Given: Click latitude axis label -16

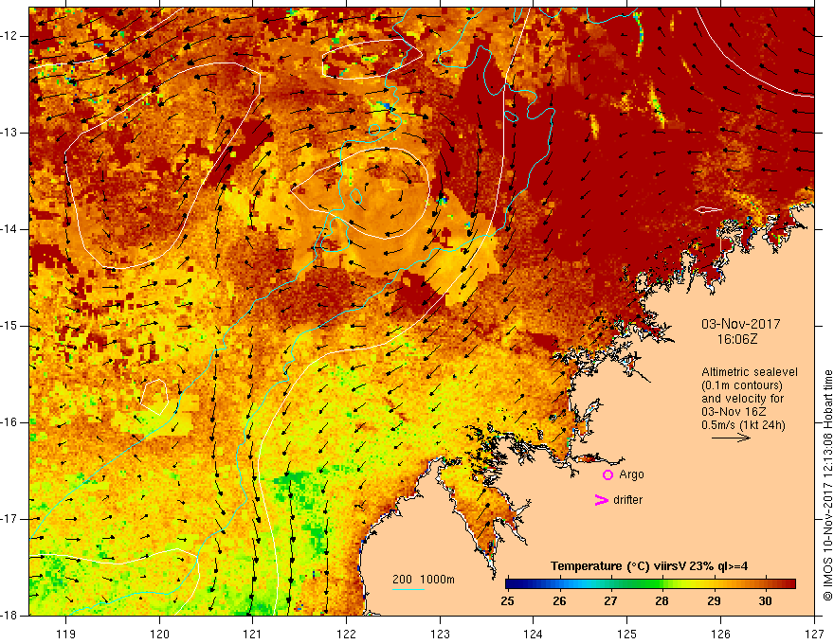Looking at the screenshot, I should (9, 422).
